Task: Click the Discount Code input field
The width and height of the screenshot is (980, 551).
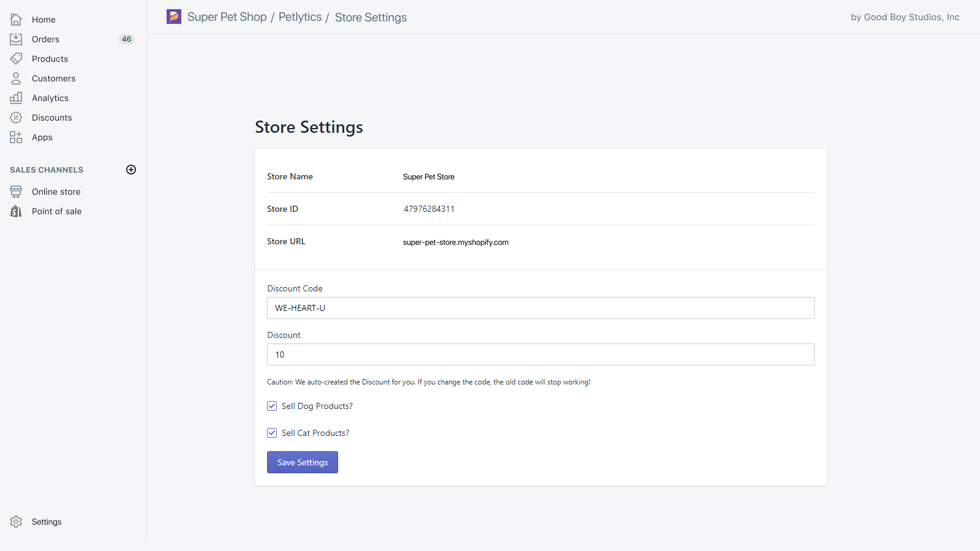Action: [540, 308]
